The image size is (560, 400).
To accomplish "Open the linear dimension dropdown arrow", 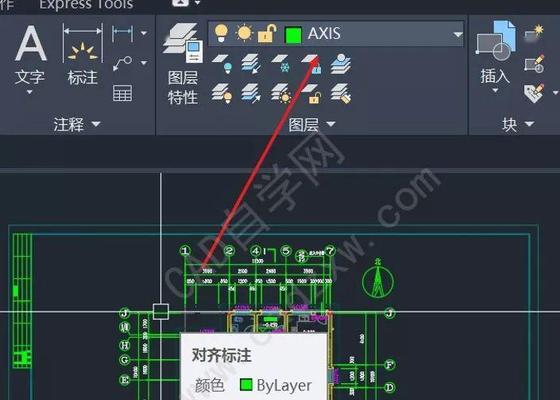I will [x=144, y=33].
